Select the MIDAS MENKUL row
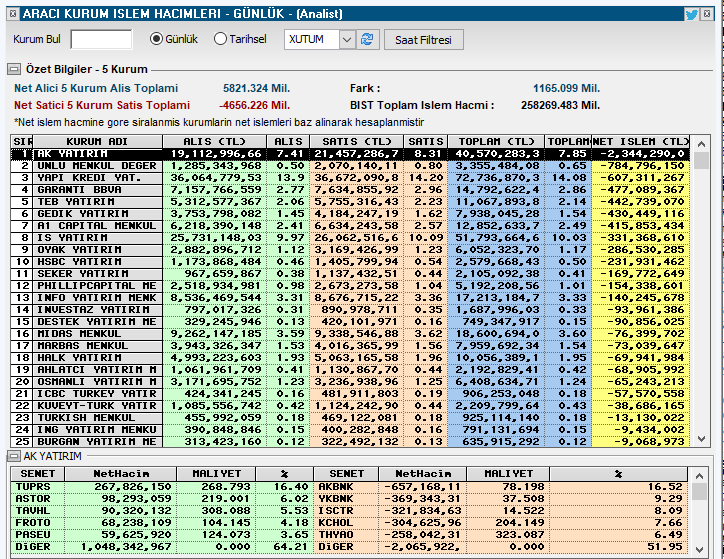Viewport: 724px width, 559px height. pyautogui.click(x=350, y=334)
